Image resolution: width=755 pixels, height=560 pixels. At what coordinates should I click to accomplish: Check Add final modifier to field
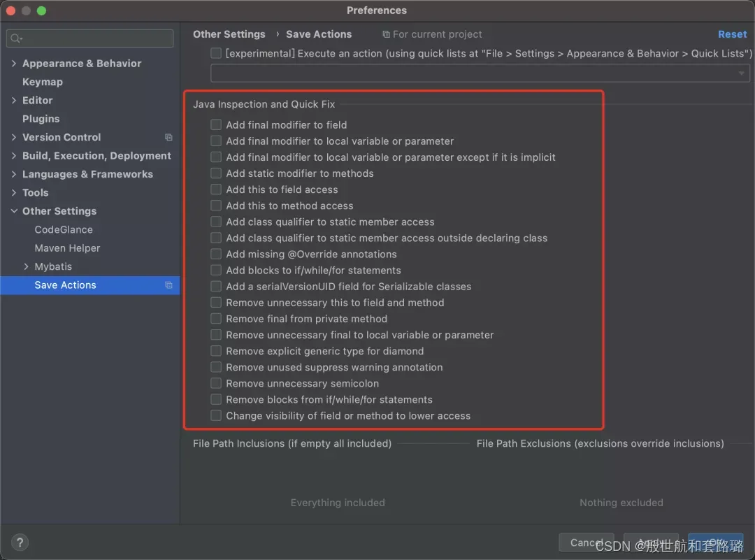(216, 124)
